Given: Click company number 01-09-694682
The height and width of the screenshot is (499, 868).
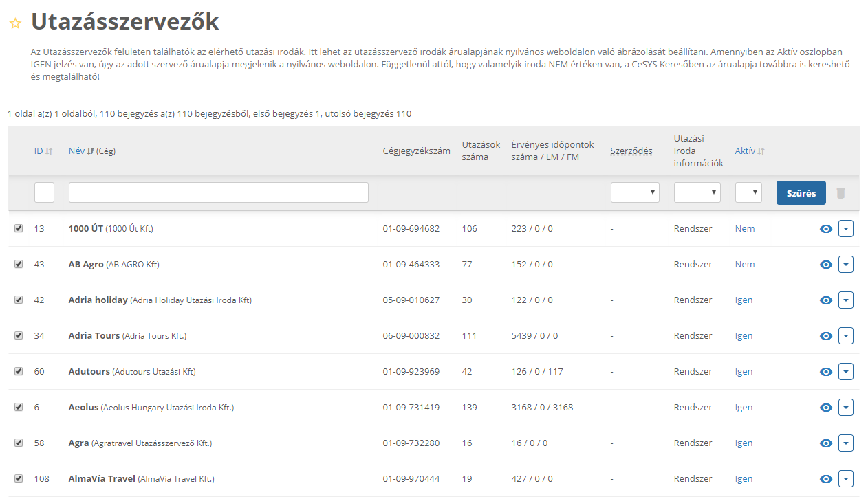Looking at the screenshot, I should [411, 229].
